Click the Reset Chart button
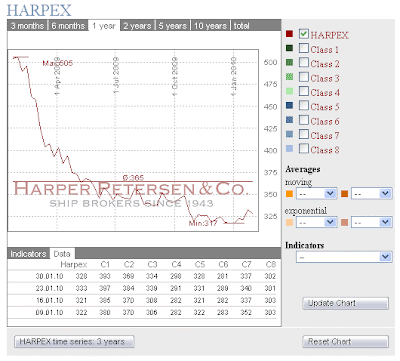This screenshot has height=361, width=400. pos(346,342)
